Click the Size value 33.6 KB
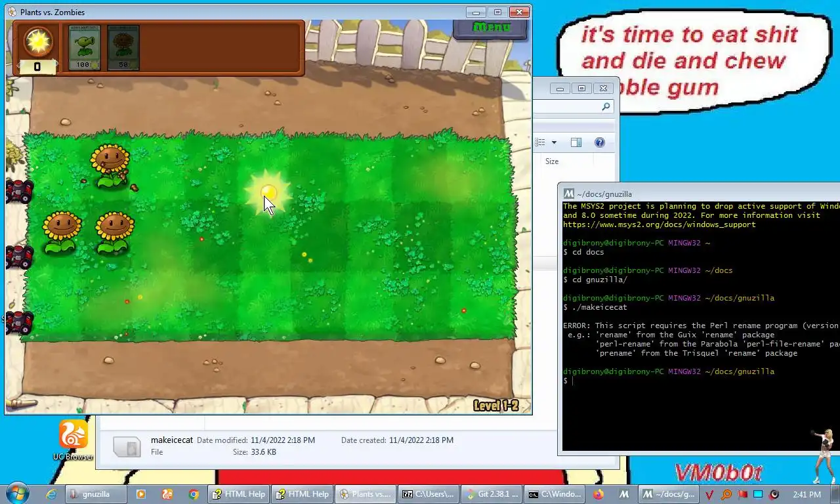This screenshot has height=504, width=840. (x=264, y=452)
